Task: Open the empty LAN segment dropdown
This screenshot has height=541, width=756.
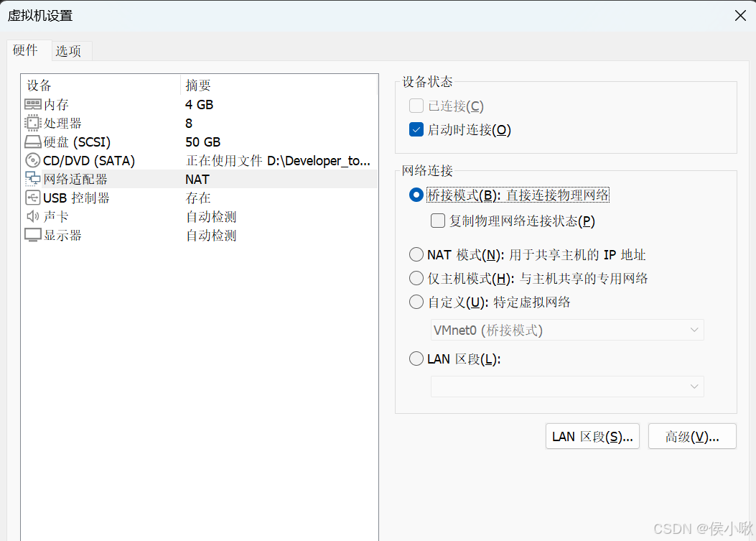Action: 567,387
